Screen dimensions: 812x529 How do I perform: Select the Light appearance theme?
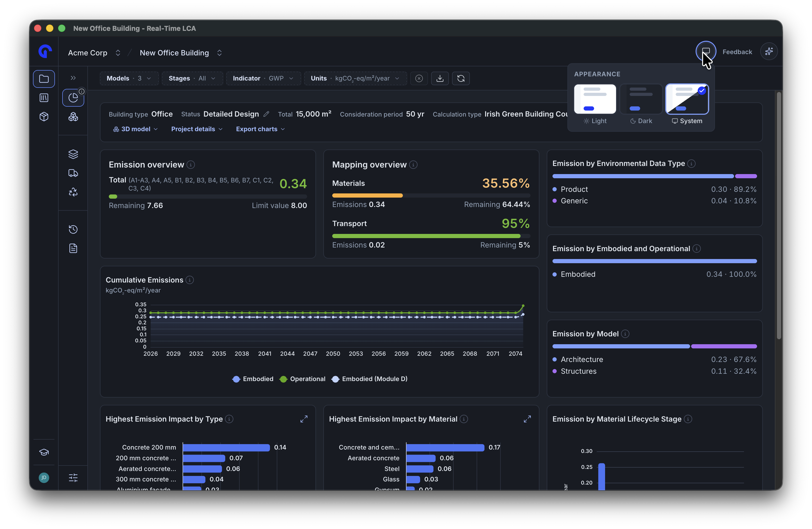click(x=595, y=105)
